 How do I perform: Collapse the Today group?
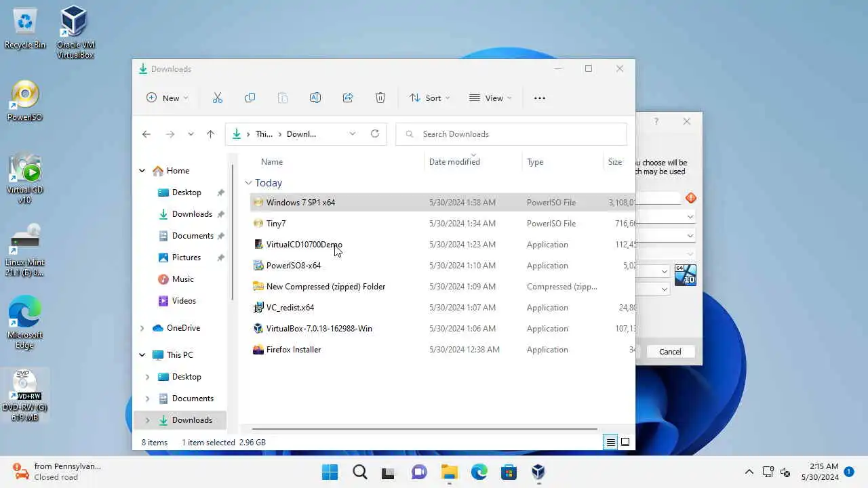[x=248, y=183]
